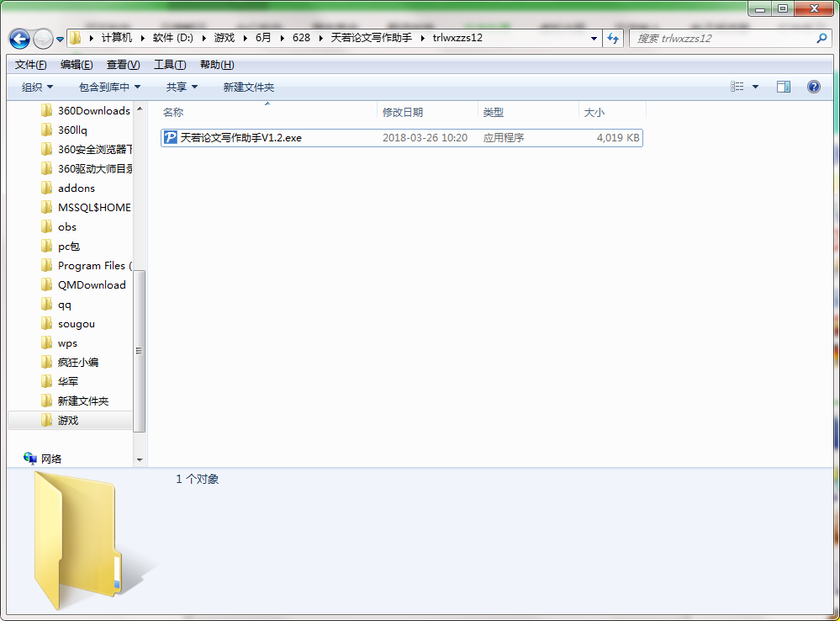This screenshot has height=621, width=840.
Task: Open the help question mark icon
Action: click(813, 87)
